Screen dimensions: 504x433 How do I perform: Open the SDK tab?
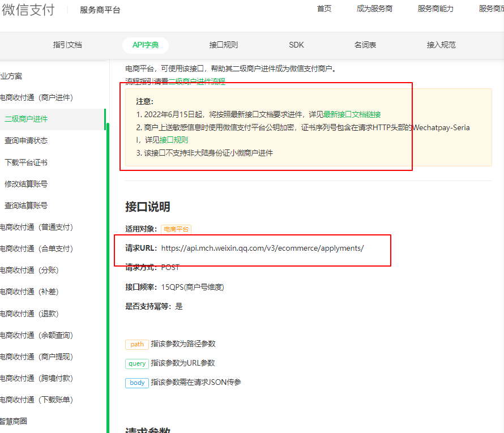click(x=296, y=45)
